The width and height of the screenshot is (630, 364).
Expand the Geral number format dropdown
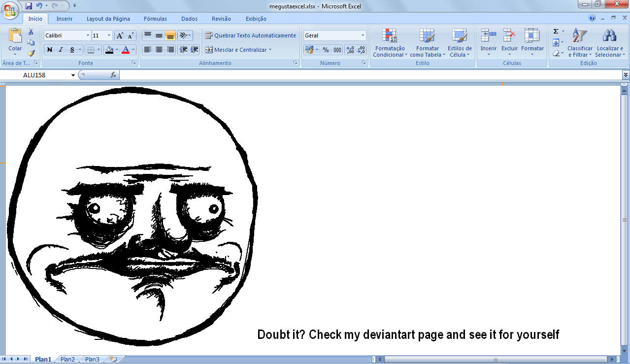click(x=363, y=35)
